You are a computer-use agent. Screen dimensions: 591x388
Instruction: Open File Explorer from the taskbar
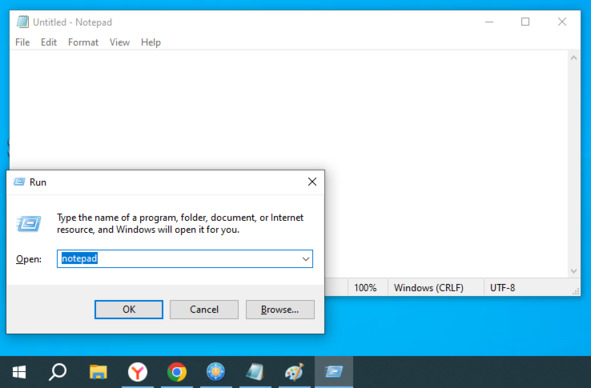tap(98, 372)
